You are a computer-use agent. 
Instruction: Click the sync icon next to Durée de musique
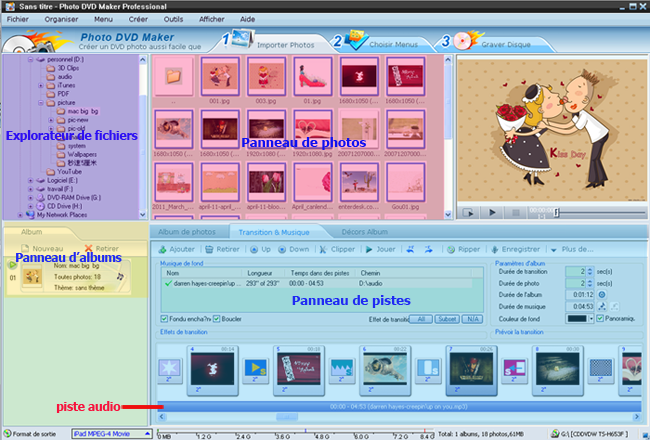coord(602,306)
